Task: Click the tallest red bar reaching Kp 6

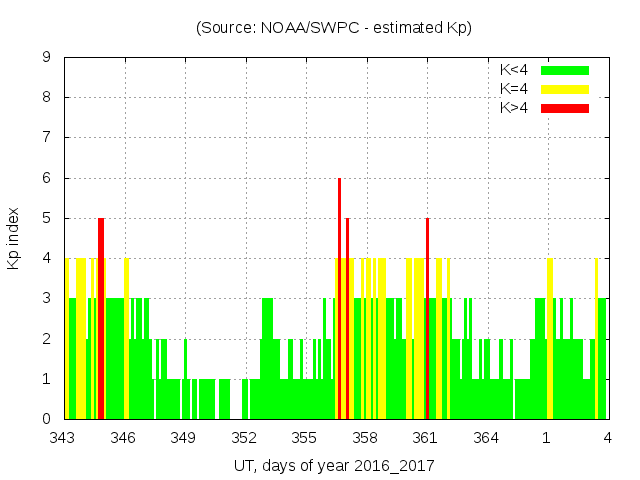Action: (x=340, y=300)
